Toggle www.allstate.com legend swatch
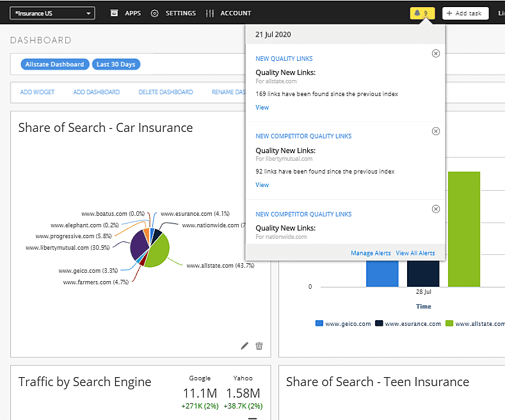 point(449,323)
